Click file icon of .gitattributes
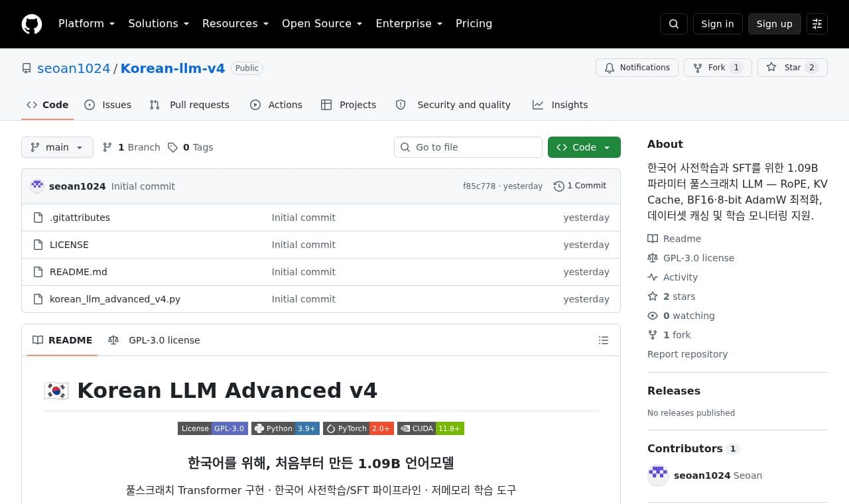 click(38, 218)
